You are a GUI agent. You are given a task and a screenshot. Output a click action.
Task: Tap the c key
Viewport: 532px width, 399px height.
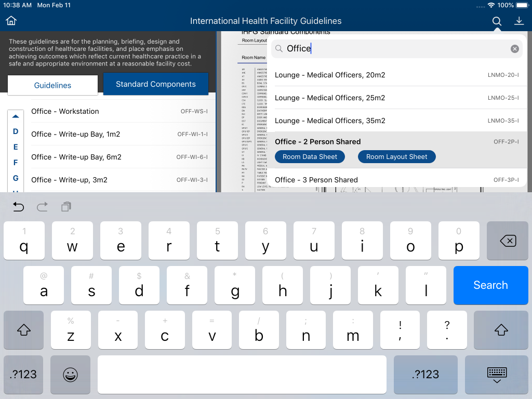pos(165,330)
